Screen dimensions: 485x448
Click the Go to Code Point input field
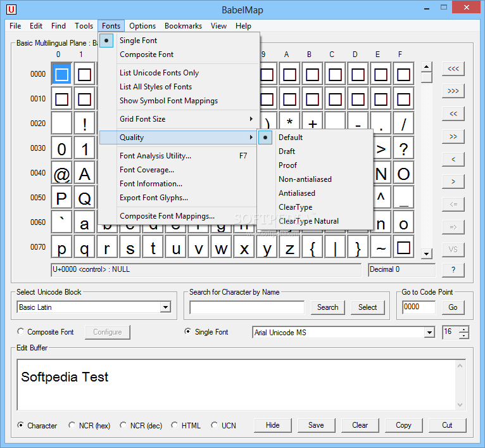419,307
